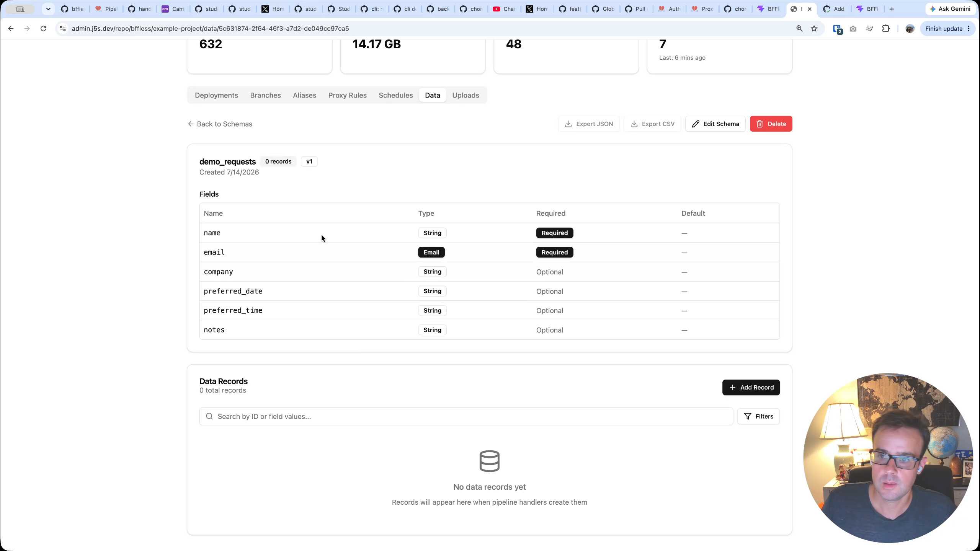Click the company field name
Viewport: 980px width, 551px height.
point(218,272)
